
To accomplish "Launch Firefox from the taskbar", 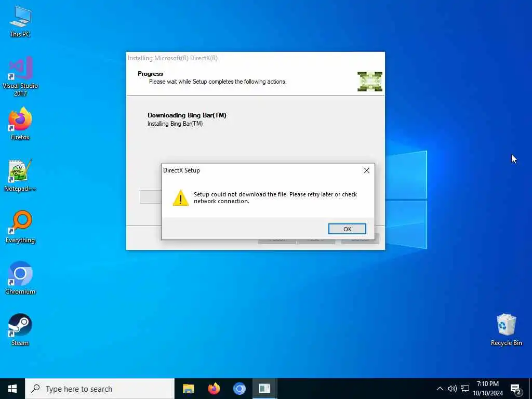I will point(214,389).
